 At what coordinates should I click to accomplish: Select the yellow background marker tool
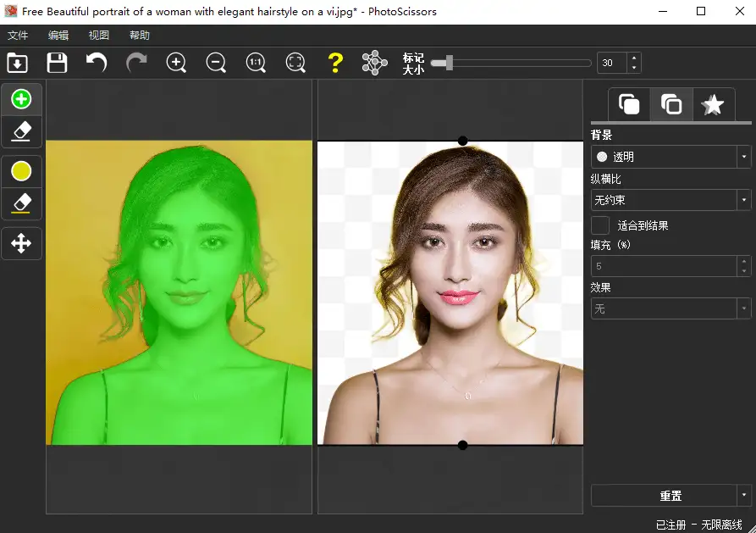21,171
